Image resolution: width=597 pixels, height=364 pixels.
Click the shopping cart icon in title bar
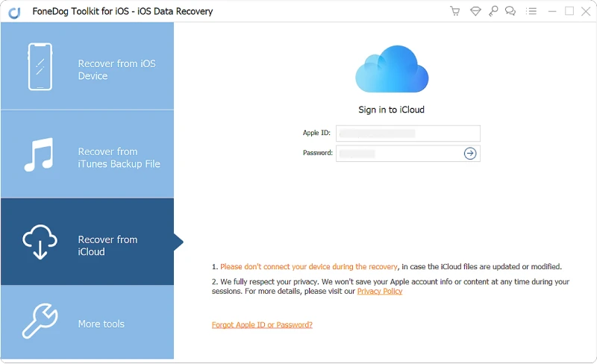pos(455,11)
